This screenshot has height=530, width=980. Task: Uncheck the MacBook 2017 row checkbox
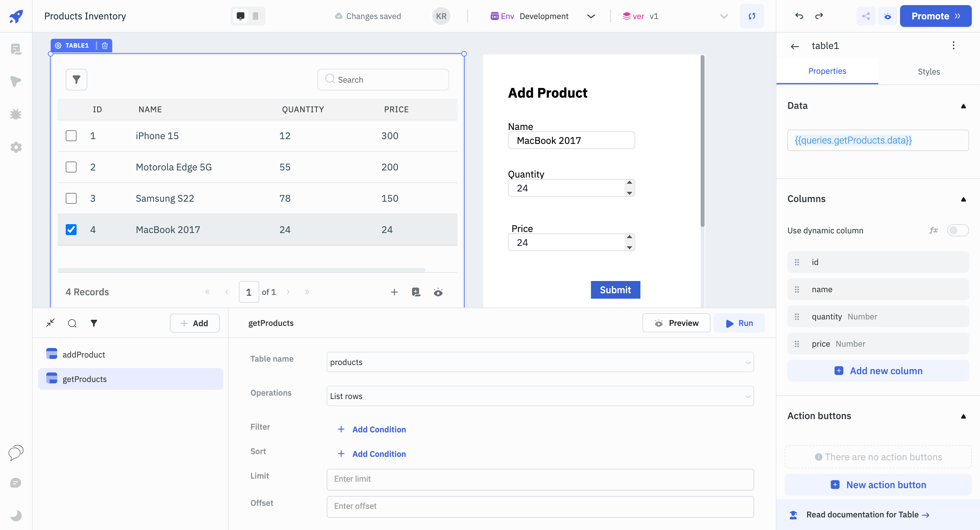[71, 230]
